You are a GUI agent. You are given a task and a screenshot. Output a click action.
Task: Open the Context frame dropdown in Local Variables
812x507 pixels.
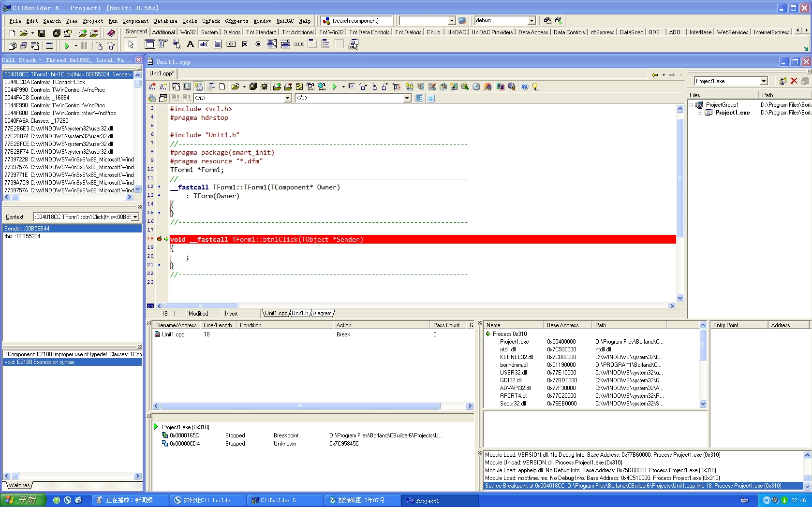coord(135,217)
